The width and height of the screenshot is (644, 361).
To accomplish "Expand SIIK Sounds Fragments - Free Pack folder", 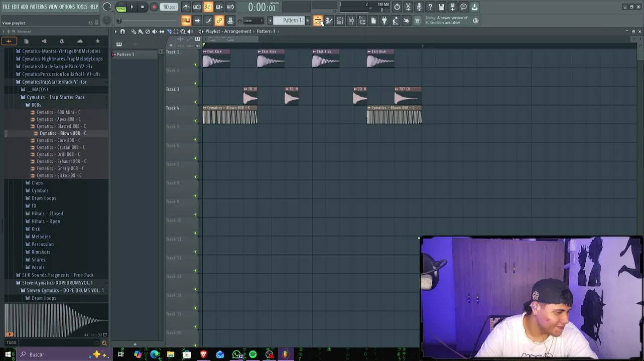I will coord(58,275).
